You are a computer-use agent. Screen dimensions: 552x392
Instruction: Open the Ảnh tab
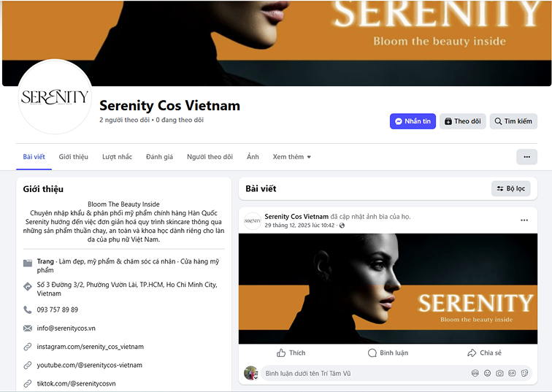253,157
